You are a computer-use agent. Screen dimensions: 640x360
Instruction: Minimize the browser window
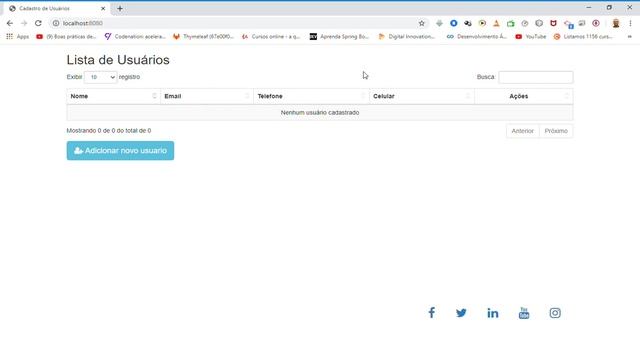[x=589, y=7]
